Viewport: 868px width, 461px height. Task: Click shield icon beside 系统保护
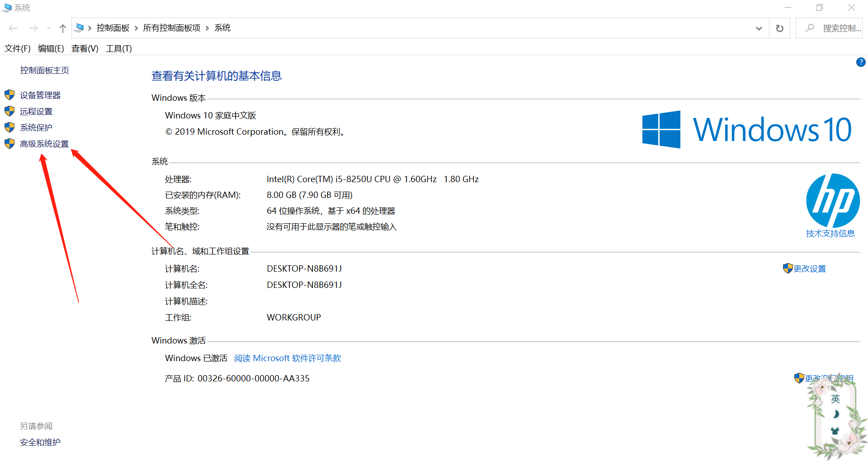point(9,127)
